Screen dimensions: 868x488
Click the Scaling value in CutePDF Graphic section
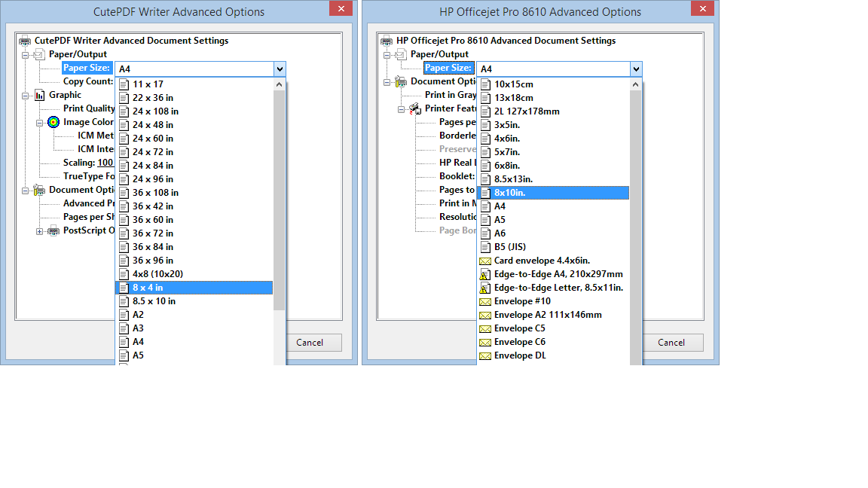[x=105, y=163]
